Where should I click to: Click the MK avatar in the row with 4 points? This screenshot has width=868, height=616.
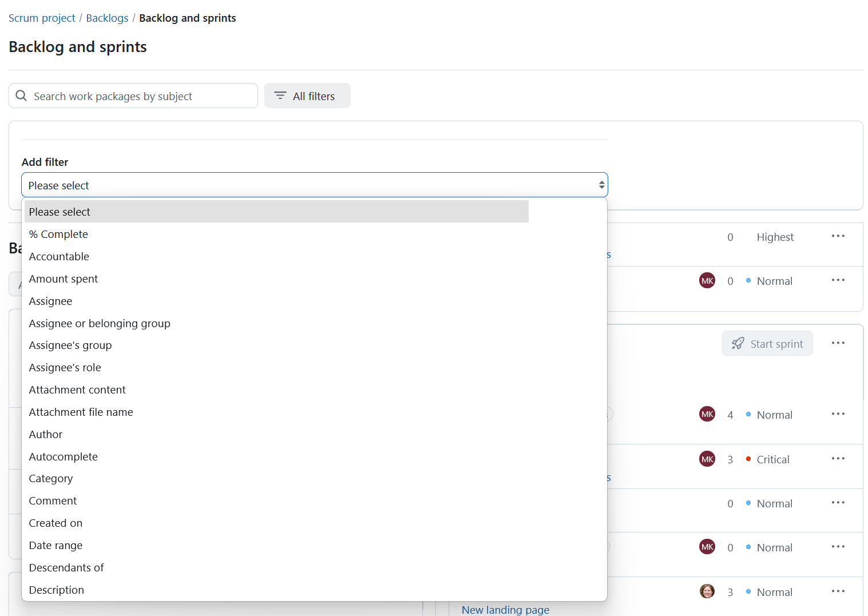[x=707, y=414]
